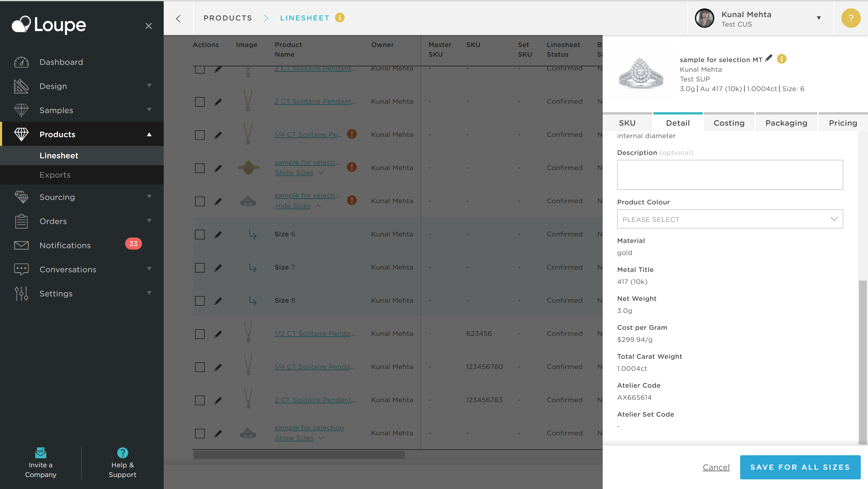Click the yellow help question mark button
Viewport: 868px width, 489px height.
point(851,18)
